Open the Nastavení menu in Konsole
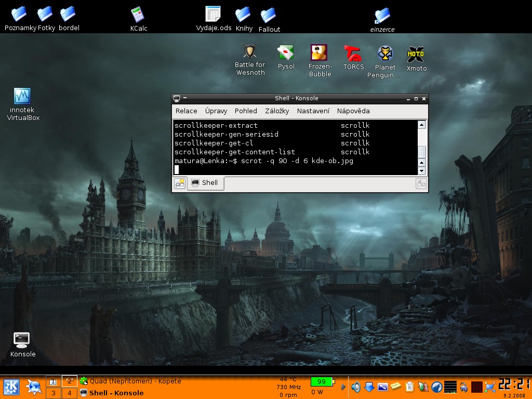This screenshot has width=532, height=399. tap(313, 111)
